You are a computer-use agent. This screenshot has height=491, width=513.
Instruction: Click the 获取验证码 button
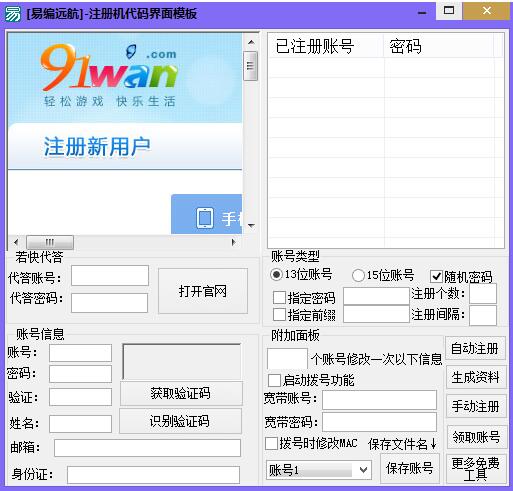point(181,393)
